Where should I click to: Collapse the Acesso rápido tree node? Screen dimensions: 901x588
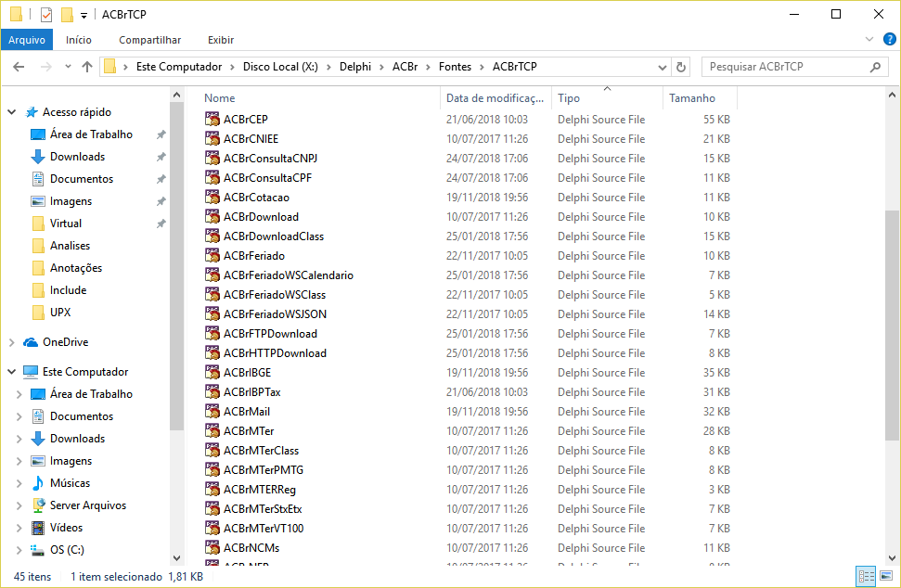point(11,112)
